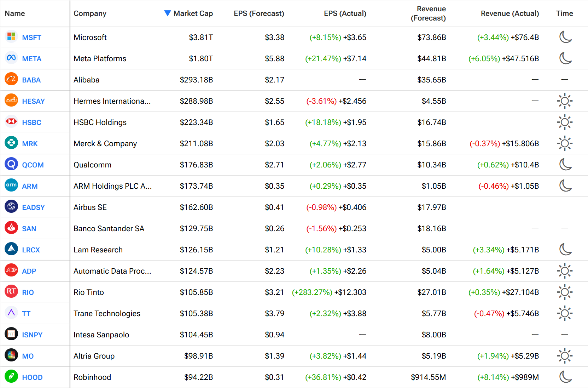Open the MSFT ticker link
Viewport: 588px width, 388px height.
(31, 38)
